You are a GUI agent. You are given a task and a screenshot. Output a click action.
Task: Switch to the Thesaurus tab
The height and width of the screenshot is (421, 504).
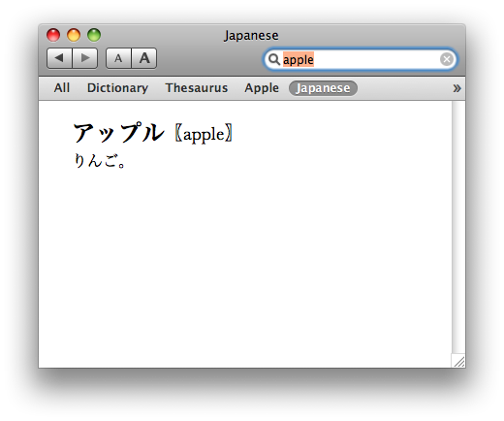point(197,88)
